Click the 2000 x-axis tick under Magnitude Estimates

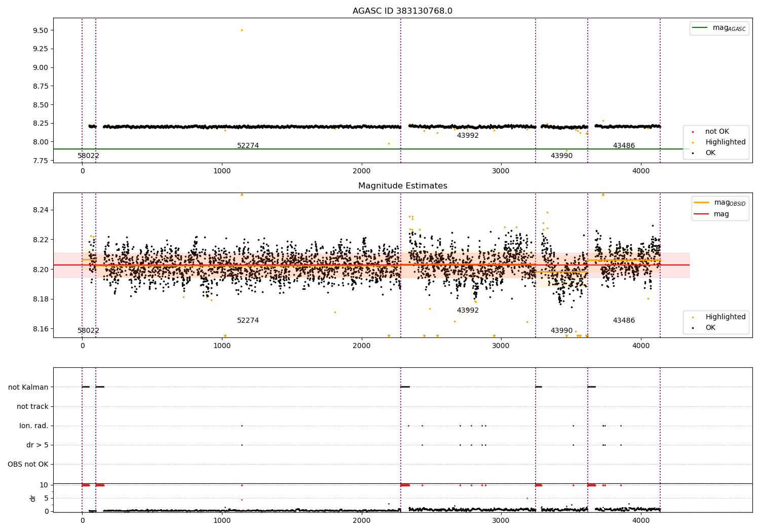point(362,346)
